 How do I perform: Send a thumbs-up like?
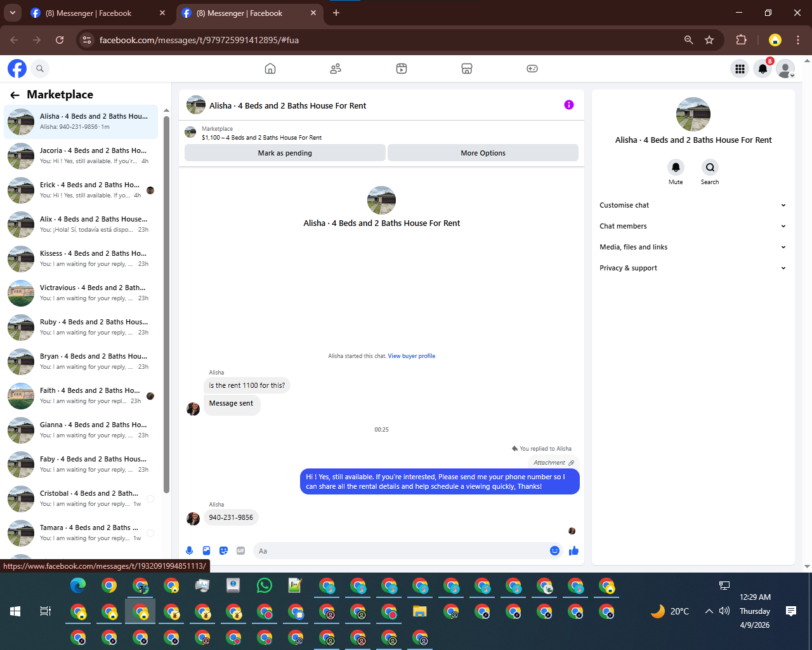tap(574, 550)
